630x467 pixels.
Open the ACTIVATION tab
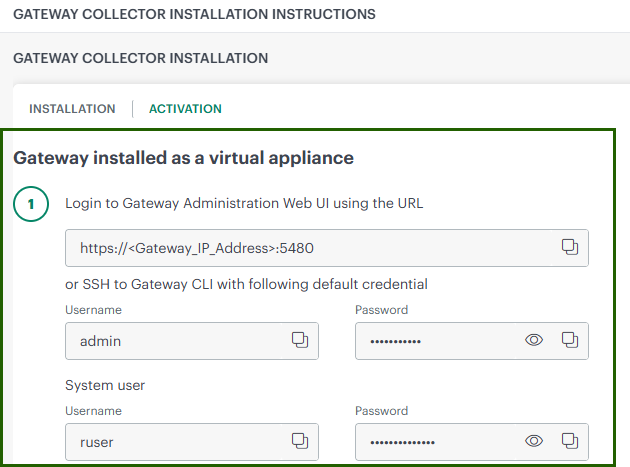[185, 109]
